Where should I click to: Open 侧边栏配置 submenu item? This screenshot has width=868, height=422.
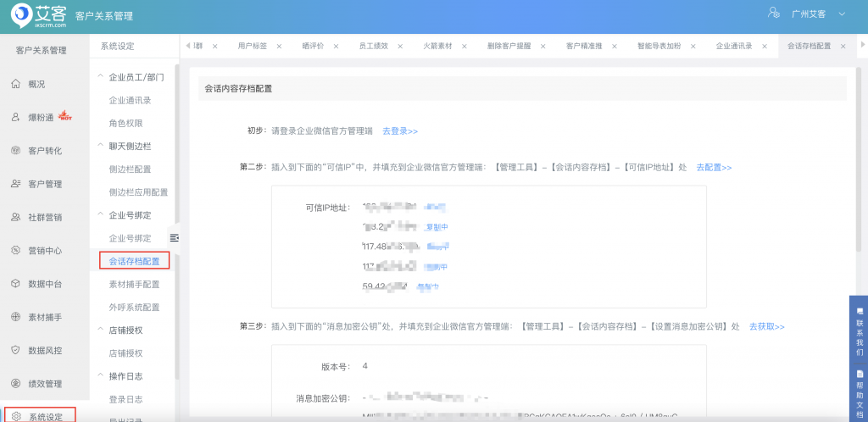click(130, 169)
